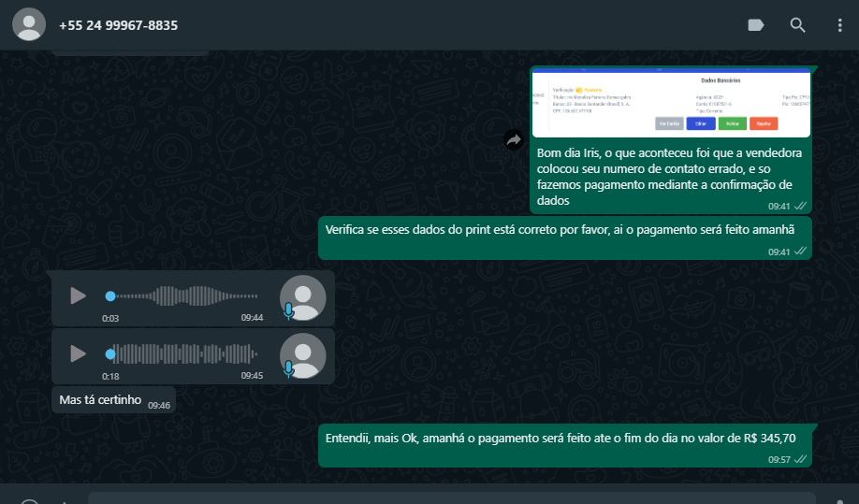Focus the message input field at bottom
859x504 pixels.
click(449, 498)
